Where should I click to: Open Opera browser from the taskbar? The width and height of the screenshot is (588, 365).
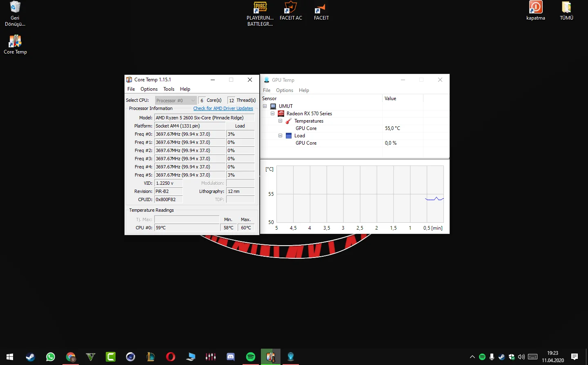[x=171, y=357]
